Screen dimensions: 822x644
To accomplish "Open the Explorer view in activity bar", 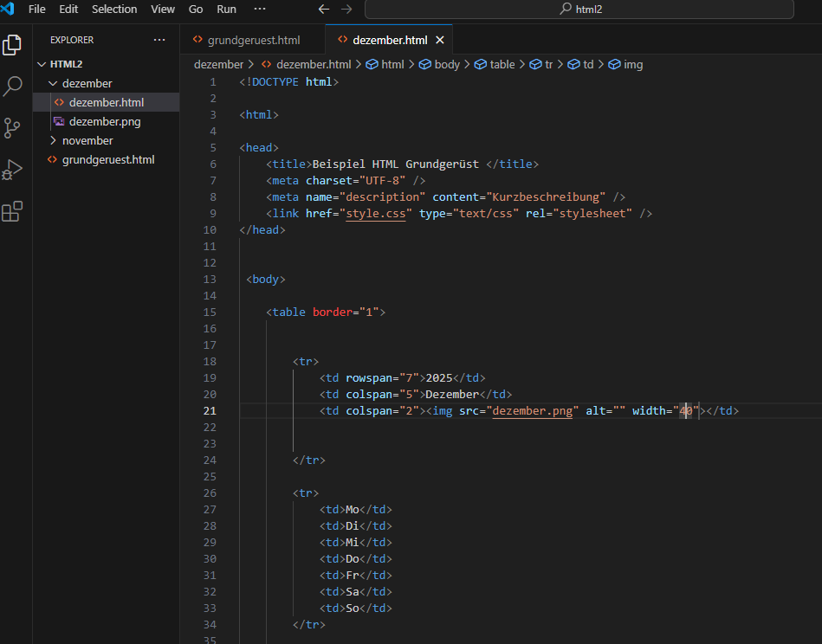I will 13,45.
